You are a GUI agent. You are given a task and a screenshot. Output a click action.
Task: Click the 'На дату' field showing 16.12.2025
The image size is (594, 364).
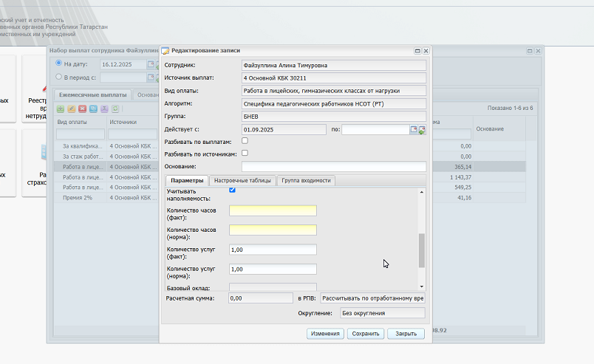coord(123,64)
